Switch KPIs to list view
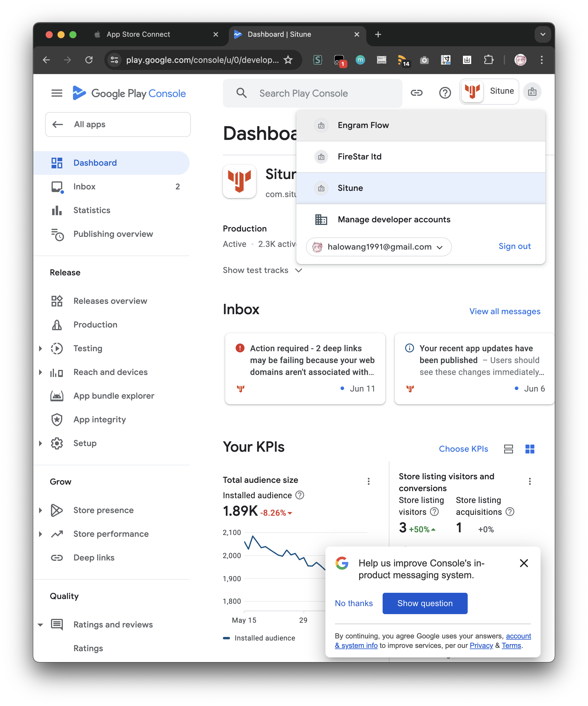The image size is (588, 706). pyautogui.click(x=508, y=449)
